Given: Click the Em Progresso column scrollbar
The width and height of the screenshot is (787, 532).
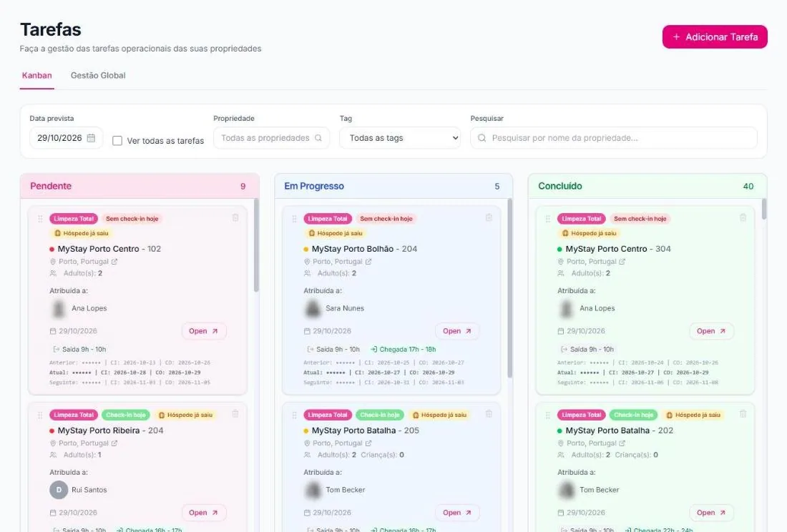Looking at the screenshot, I should pos(510,288).
